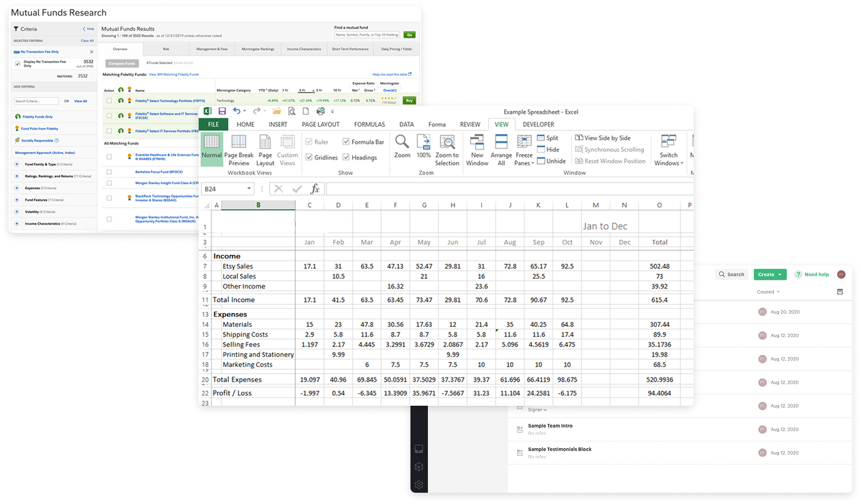Click the Insert Function fx icon

point(315,188)
